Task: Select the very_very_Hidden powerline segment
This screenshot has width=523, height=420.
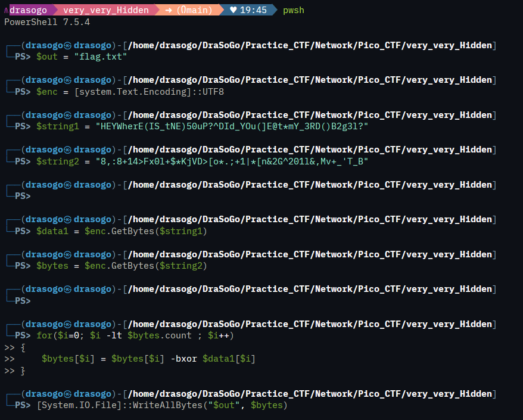Action: coord(106,10)
